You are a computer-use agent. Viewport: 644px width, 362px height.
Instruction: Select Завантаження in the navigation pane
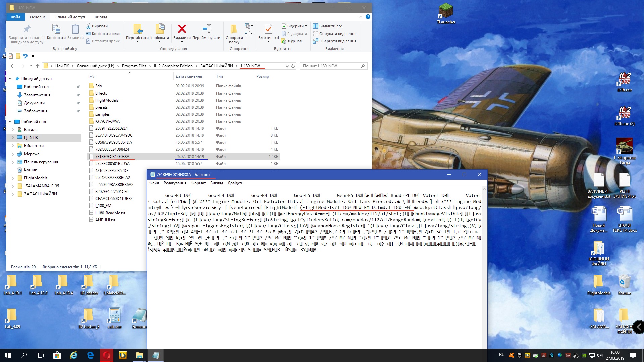(x=37, y=95)
